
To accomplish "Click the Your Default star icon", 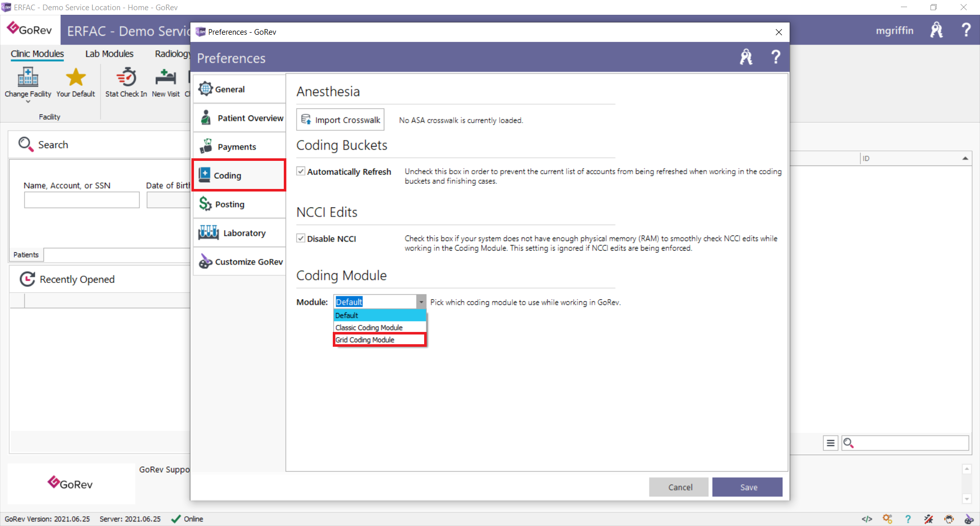I will (76, 77).
